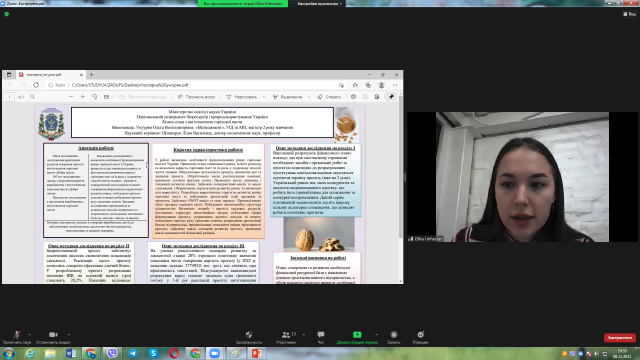
Task: Pin the PDF toolbar
Action: (x=391, y=97)
